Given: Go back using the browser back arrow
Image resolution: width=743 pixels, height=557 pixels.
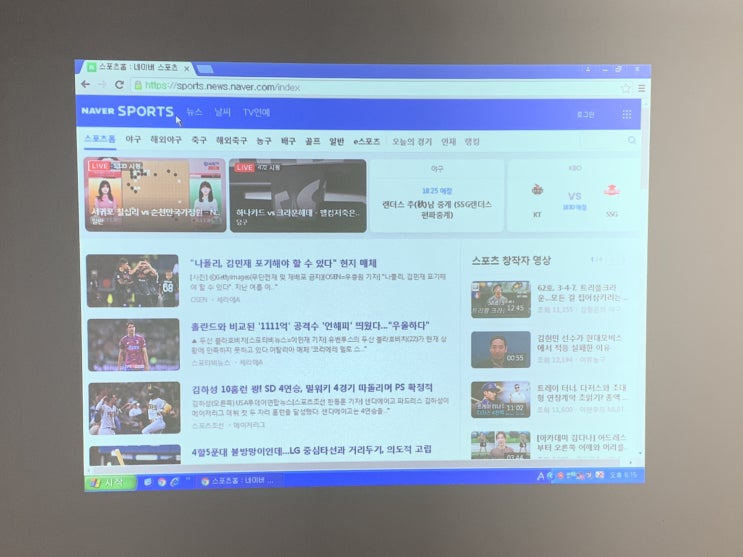Looking at the screenshot, I should click(x=86, y=84).
